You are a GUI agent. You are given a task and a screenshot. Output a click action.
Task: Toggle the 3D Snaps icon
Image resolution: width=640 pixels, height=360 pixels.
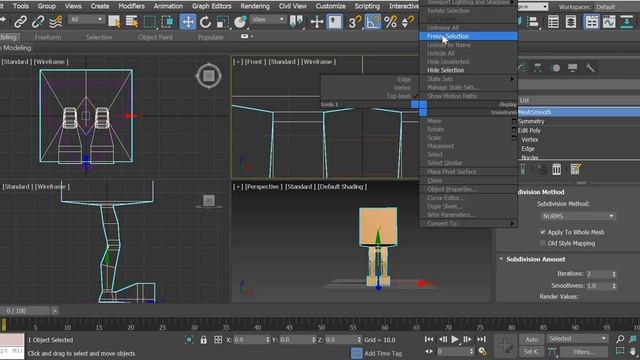355,22
